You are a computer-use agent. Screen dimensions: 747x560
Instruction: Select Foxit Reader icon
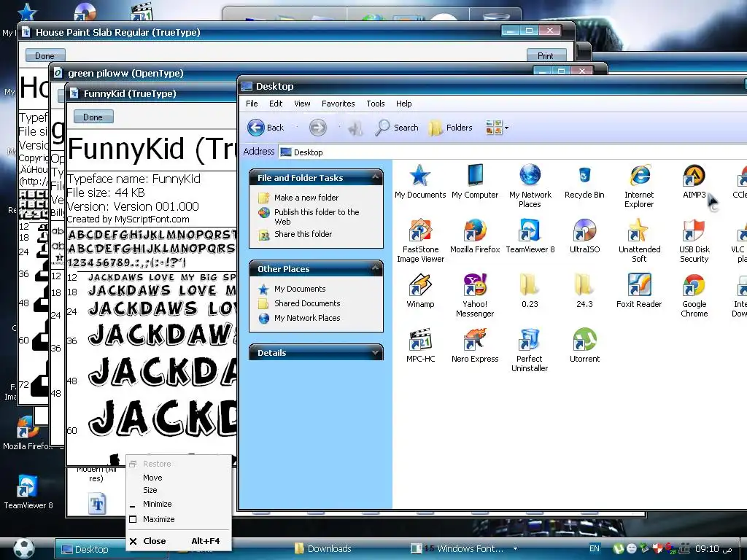click(x=639, y=291)
